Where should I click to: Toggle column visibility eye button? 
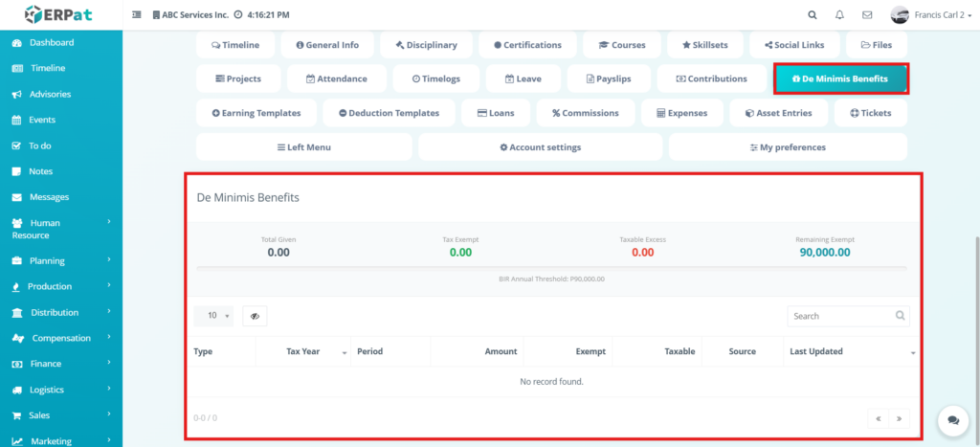255,316
